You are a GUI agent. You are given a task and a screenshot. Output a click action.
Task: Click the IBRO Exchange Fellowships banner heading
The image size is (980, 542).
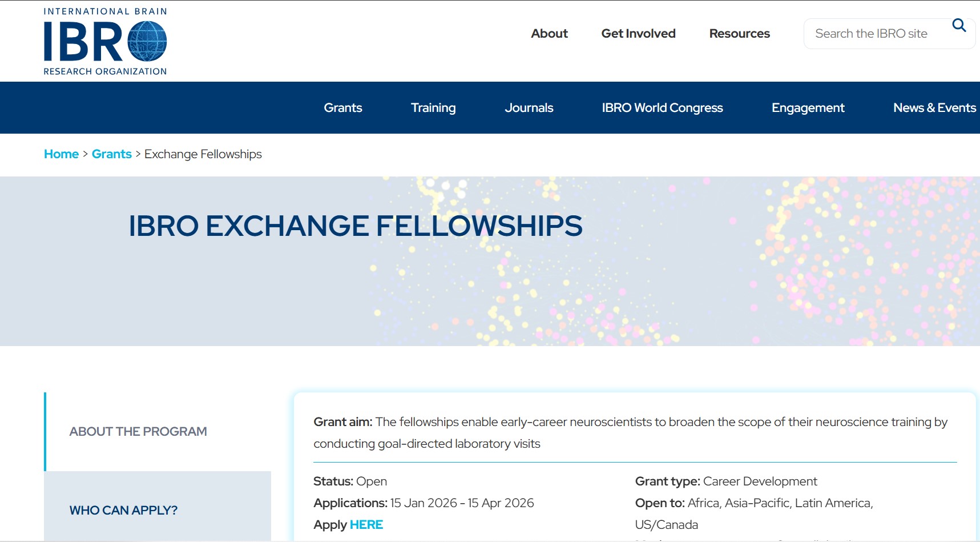[354, 226]
